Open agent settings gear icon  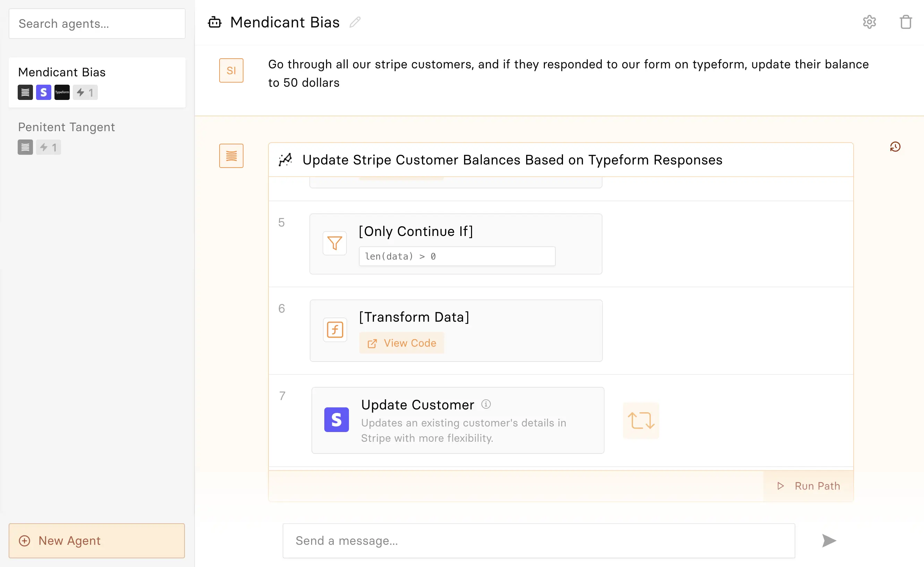869,22
